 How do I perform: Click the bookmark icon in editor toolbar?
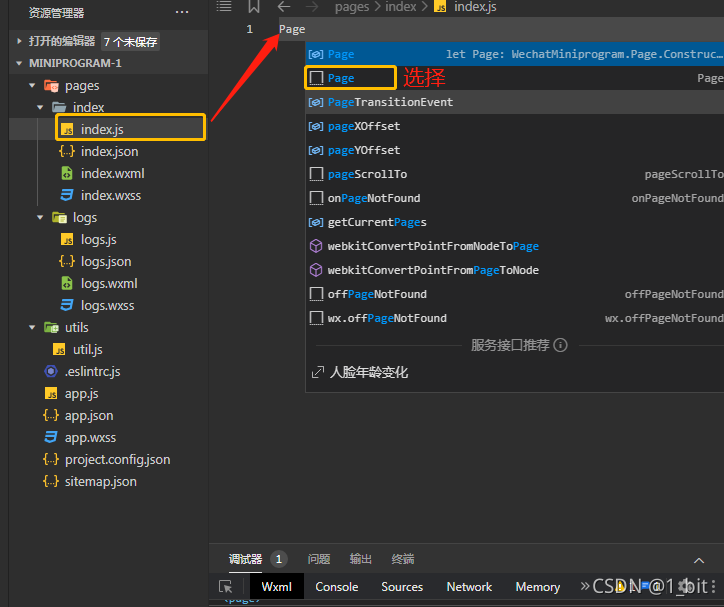click(253, 6)
